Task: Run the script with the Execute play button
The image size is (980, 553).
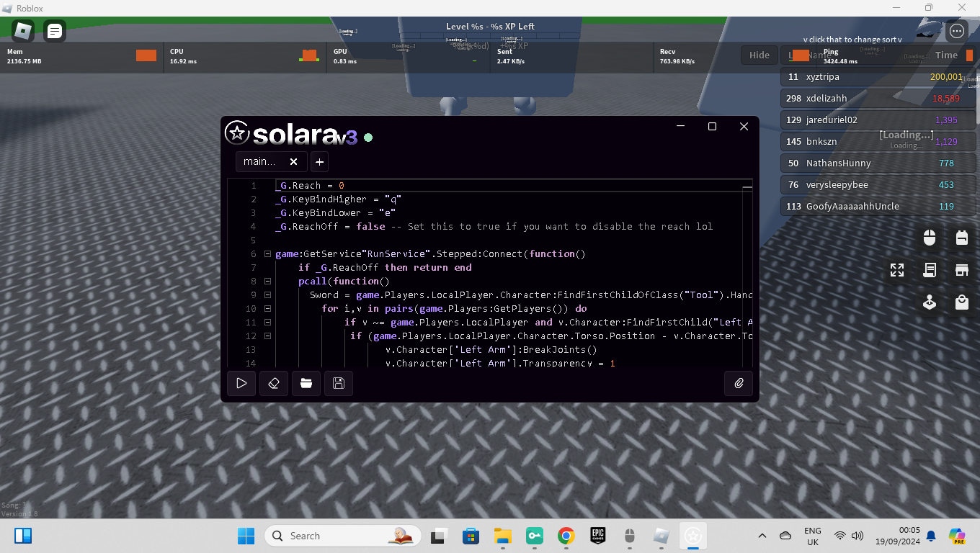Action: [x=241, y=384]
